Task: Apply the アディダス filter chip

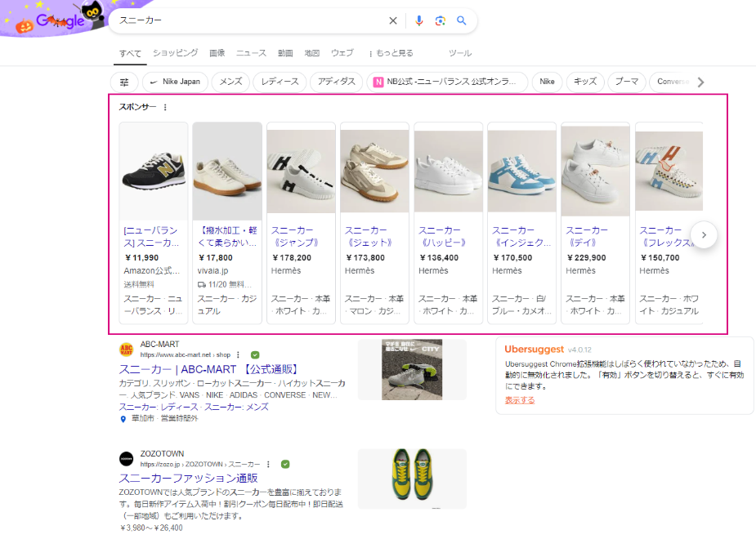Action: pyautogui.click(x=336, y=82)
